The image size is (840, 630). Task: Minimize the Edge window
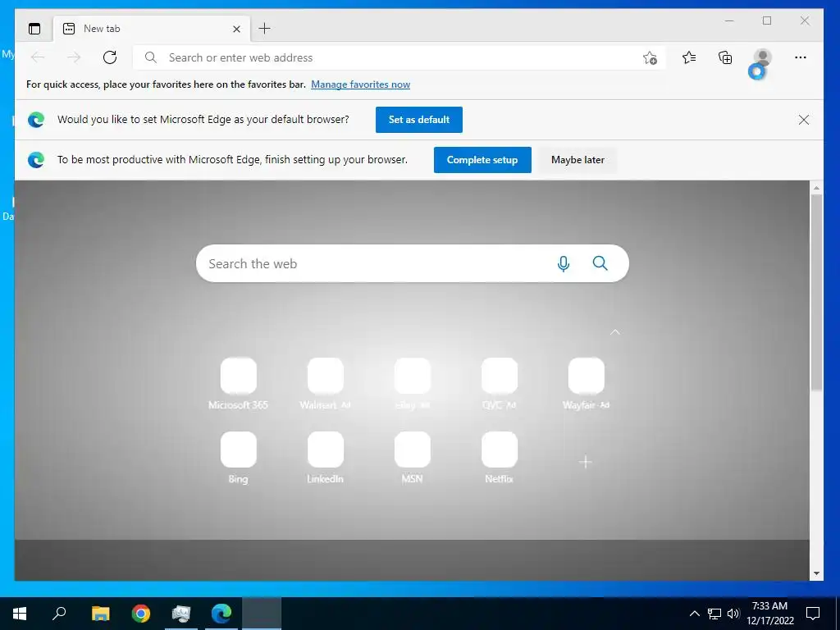coord(729,21)
